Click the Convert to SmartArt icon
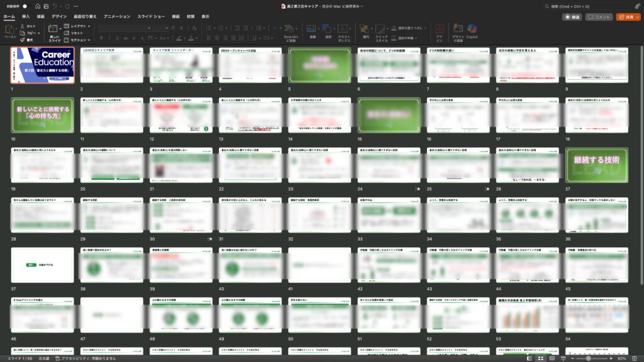644x362 pixels. (x=290, y=29)
